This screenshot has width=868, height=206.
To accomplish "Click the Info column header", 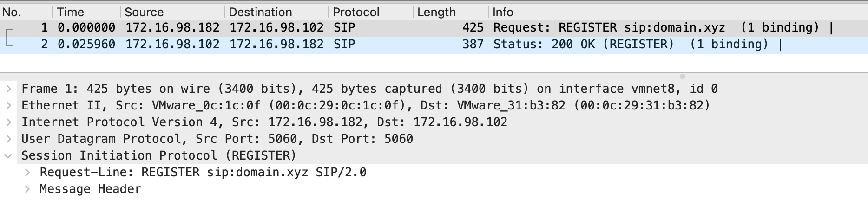I will point(678,12).
